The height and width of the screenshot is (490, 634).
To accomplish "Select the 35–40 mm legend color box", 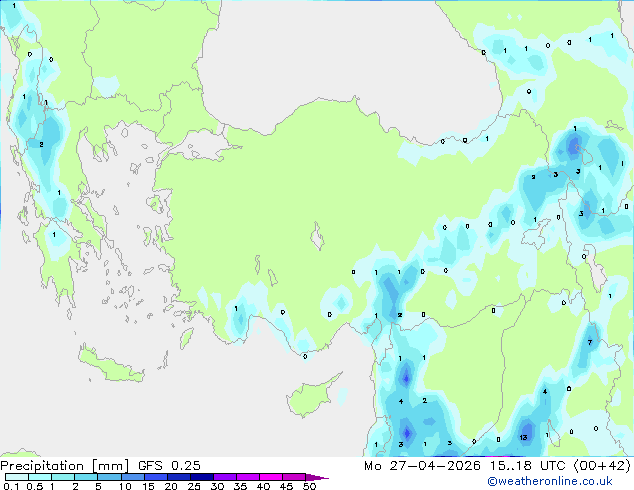I will [247, 477].
